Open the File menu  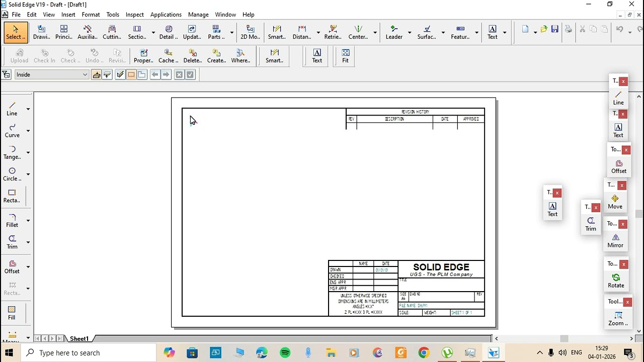pos(16,15)
